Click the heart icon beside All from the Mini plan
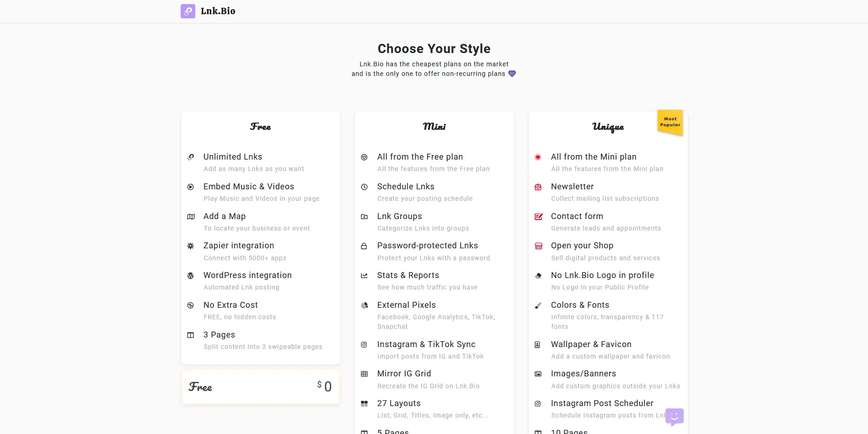 (538, 157)
